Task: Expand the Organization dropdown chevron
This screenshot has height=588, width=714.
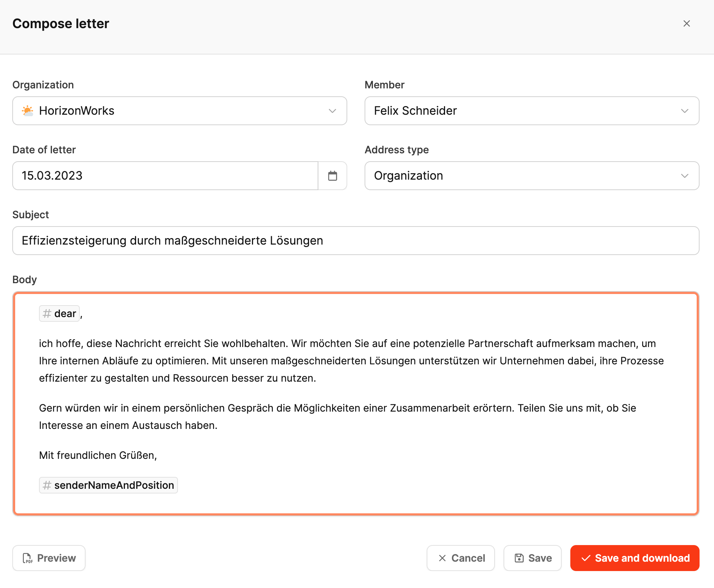Action: click(x=332, y=111)
